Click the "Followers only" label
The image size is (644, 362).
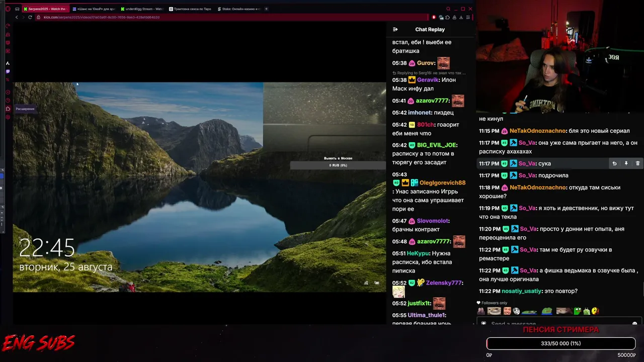pyautogui.click(x=494, y=303)
